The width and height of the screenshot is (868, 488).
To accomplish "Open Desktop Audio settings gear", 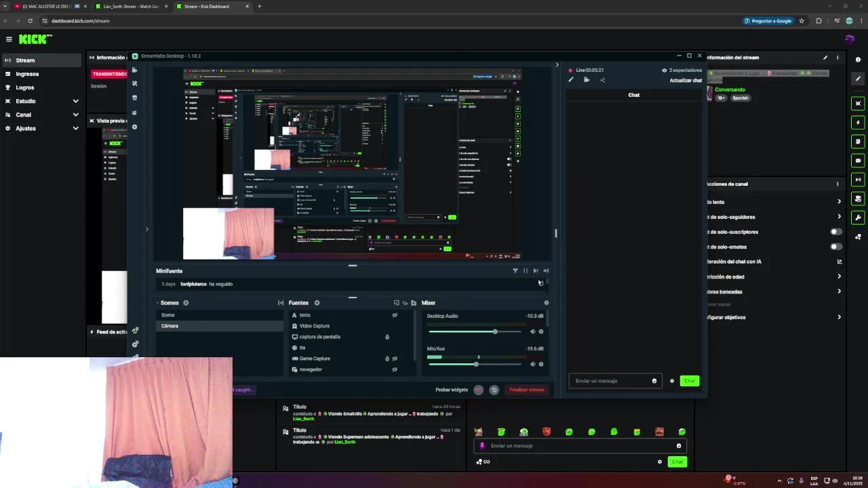I will point(541,331).
